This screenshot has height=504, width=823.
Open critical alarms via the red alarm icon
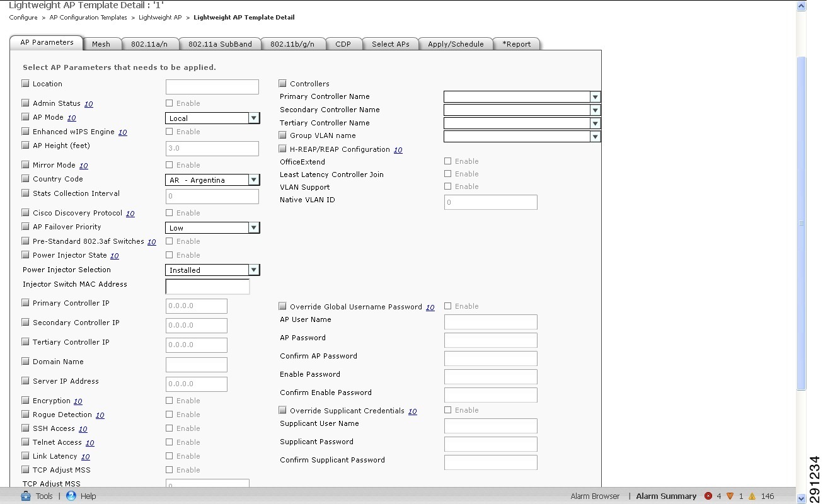[708, 496]
